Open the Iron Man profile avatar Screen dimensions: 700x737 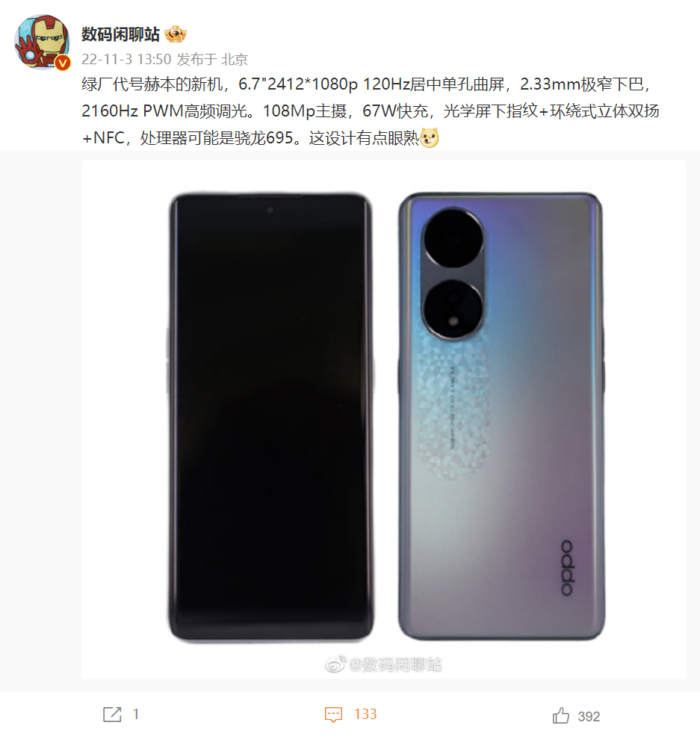pyautogui.click(x=43, y=42)
